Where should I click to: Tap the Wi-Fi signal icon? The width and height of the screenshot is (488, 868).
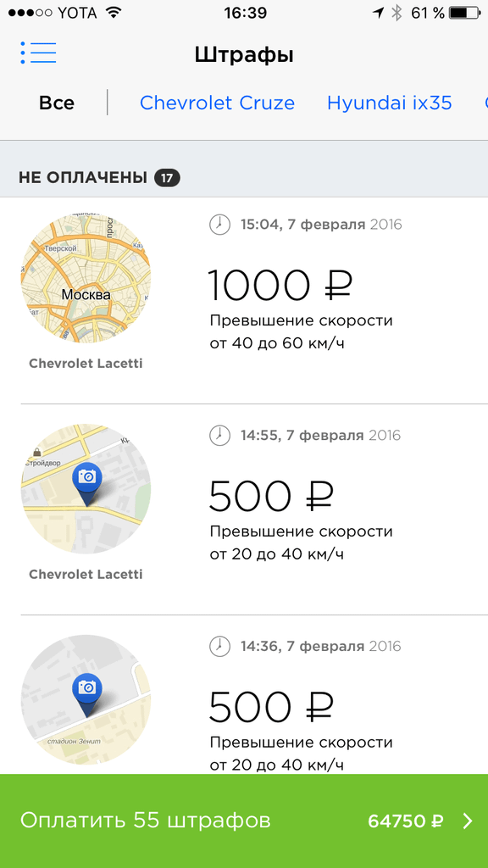114,13
